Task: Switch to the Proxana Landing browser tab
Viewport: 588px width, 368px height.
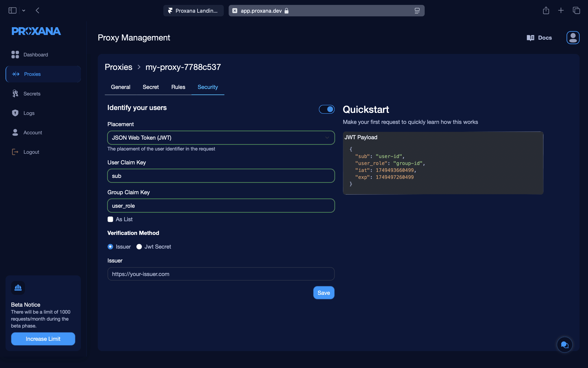Action: pos(193,11)
